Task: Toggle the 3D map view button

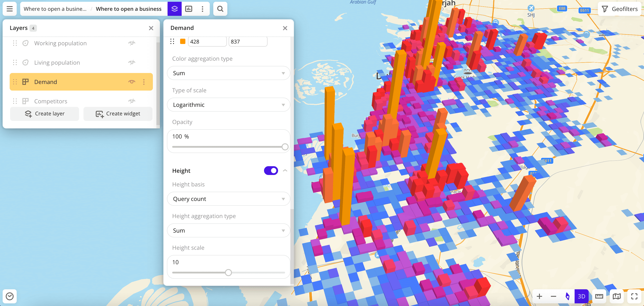Action: click(581, 296)
